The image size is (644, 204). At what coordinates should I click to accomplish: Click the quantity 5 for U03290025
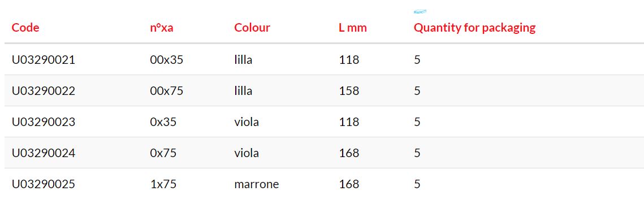pos(417,184)
